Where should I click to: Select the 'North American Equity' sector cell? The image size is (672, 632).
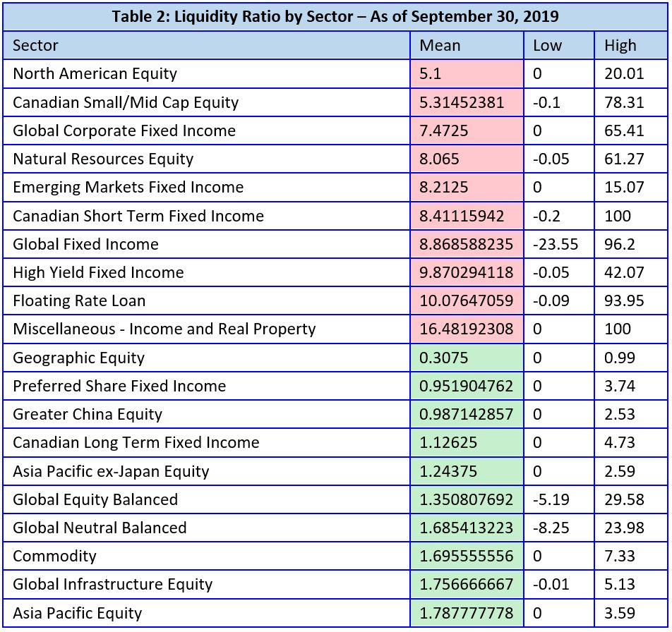point(95,74)
